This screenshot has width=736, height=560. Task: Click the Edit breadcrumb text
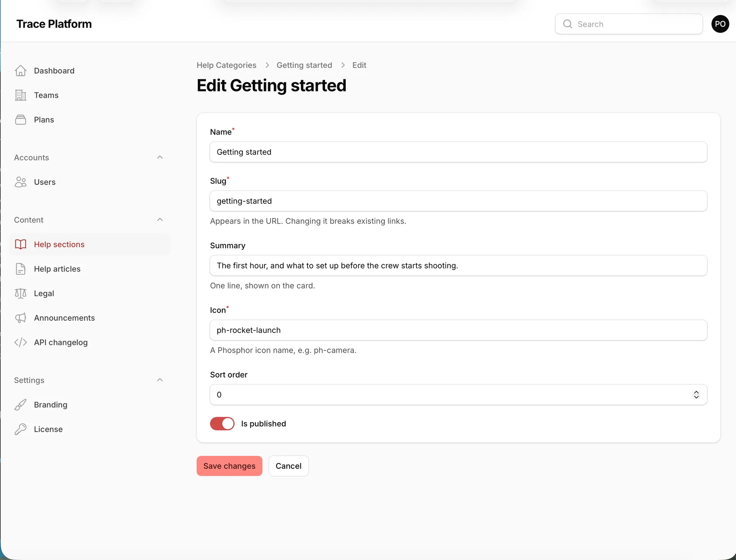pyautogui.click(x=359, y=65)
